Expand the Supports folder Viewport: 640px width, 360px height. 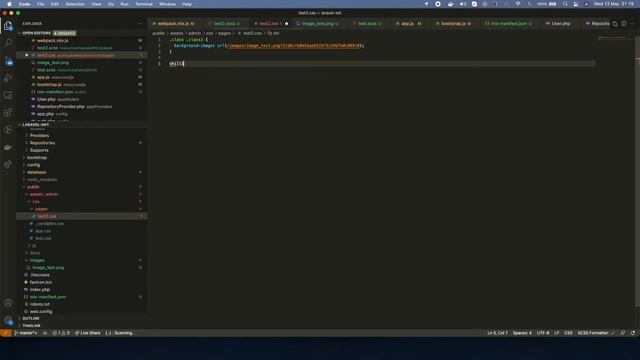coord(39,150)
